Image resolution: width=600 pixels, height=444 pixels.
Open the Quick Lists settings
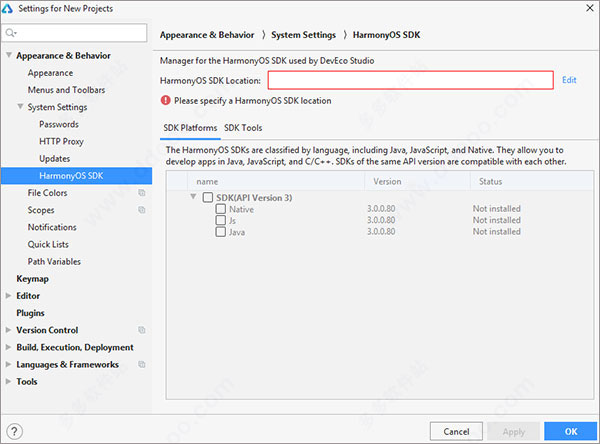tap(48, 244)
